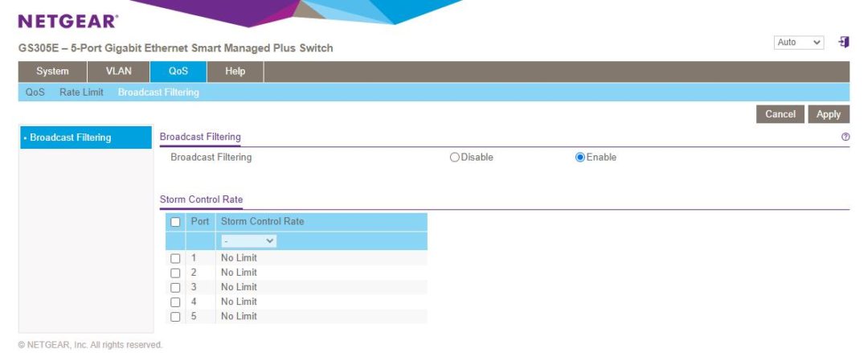Go to the Rate Limit submenu
Screen dimensions: 868x353
(81, 92)
